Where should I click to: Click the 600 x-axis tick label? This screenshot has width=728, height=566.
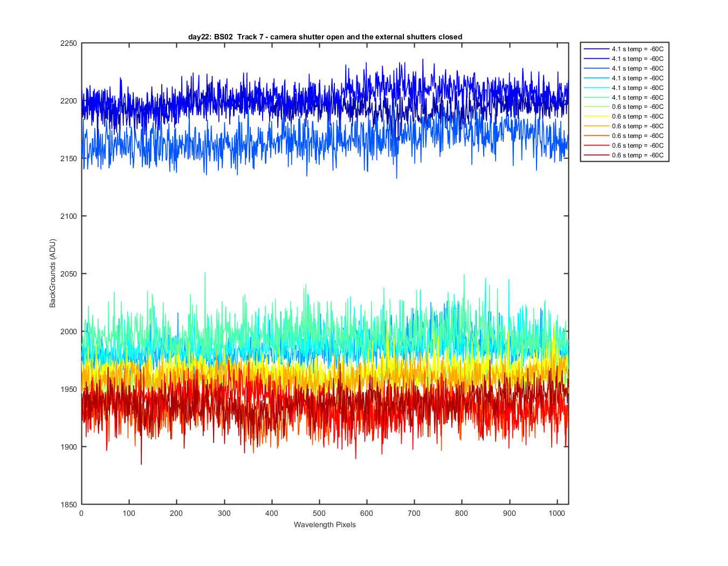click(x=367, y=513)
